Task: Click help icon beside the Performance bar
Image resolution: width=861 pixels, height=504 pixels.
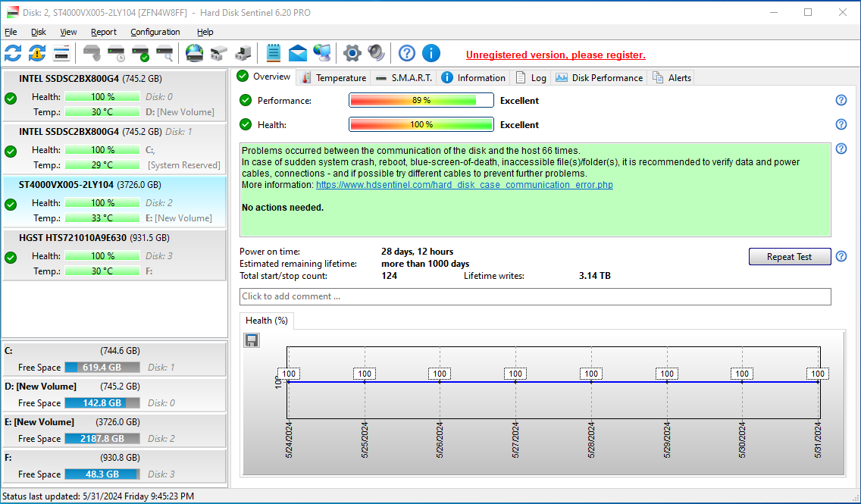Action: 841,100
